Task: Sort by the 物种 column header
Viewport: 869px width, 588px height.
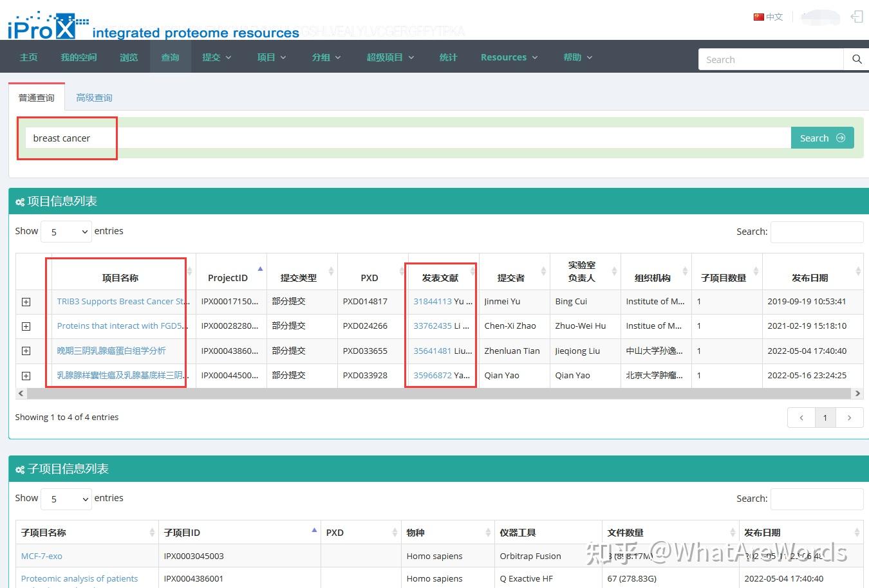Action: pyautogui.click(x=416, y=533)
